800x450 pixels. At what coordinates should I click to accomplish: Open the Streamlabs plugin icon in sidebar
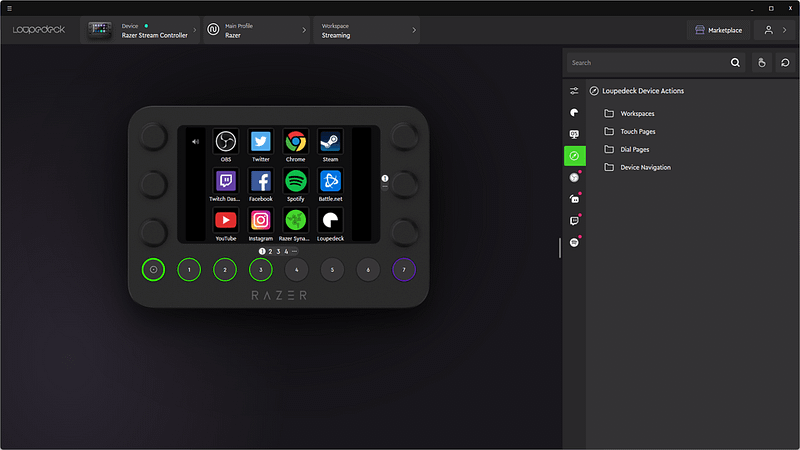(x=574, y=199)
